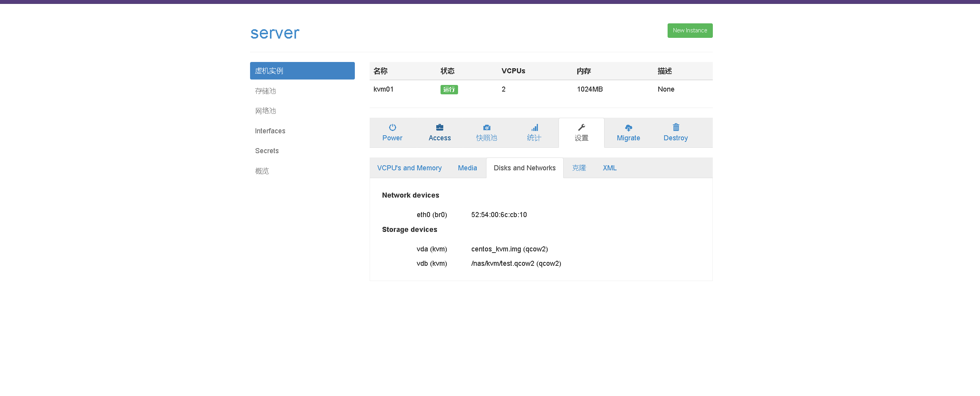Click the Storage devices heading

point(409,230)
